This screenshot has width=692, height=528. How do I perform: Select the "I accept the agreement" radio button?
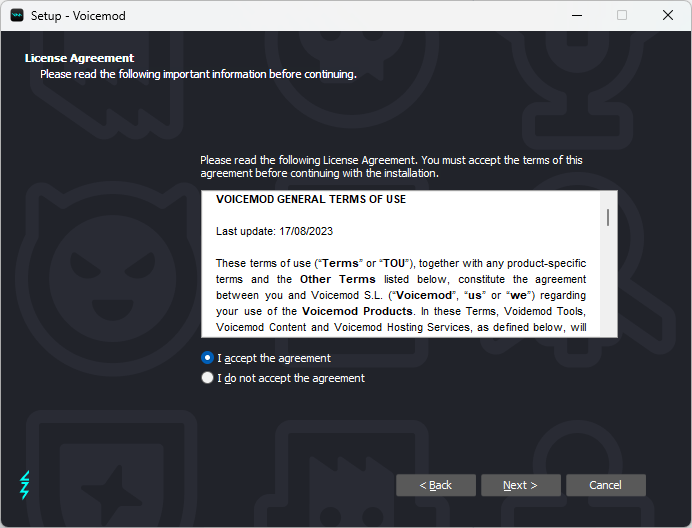coord(207,358)
